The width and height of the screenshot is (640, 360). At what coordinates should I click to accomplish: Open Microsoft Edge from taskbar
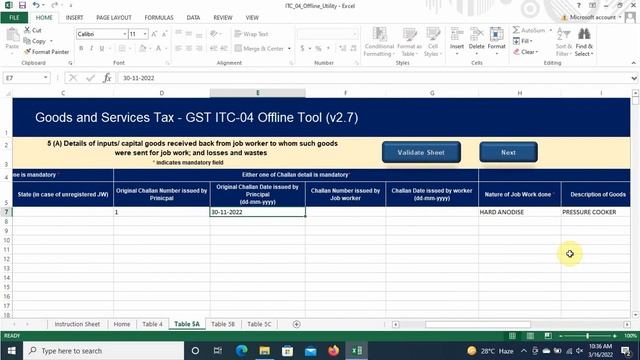pyautogui.click(x=242, y=351)
